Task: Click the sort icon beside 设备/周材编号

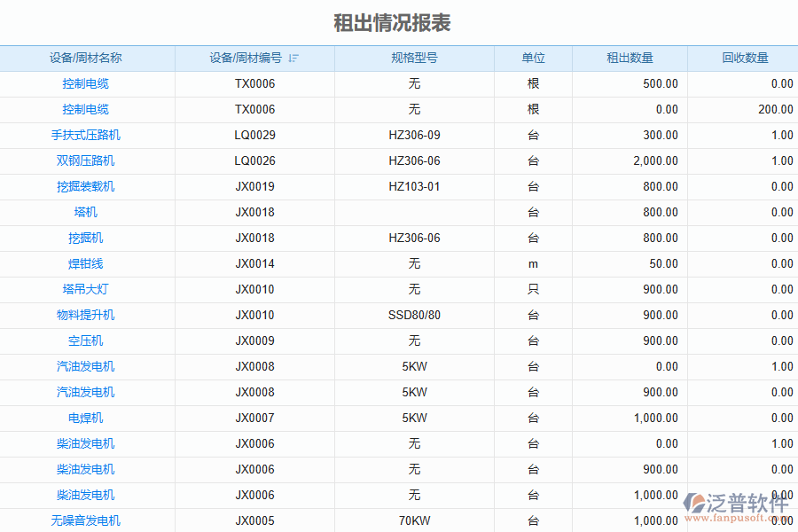Action: click(x=293, y=59)
